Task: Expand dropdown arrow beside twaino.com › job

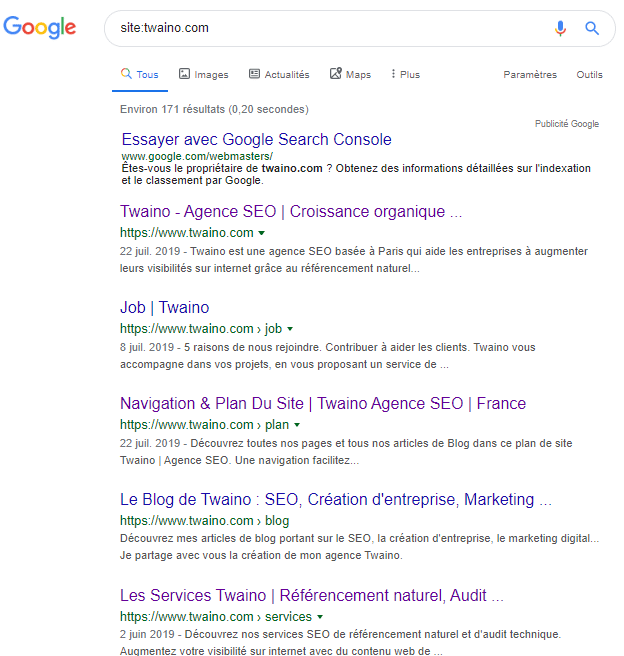Action: pos(290,329)
